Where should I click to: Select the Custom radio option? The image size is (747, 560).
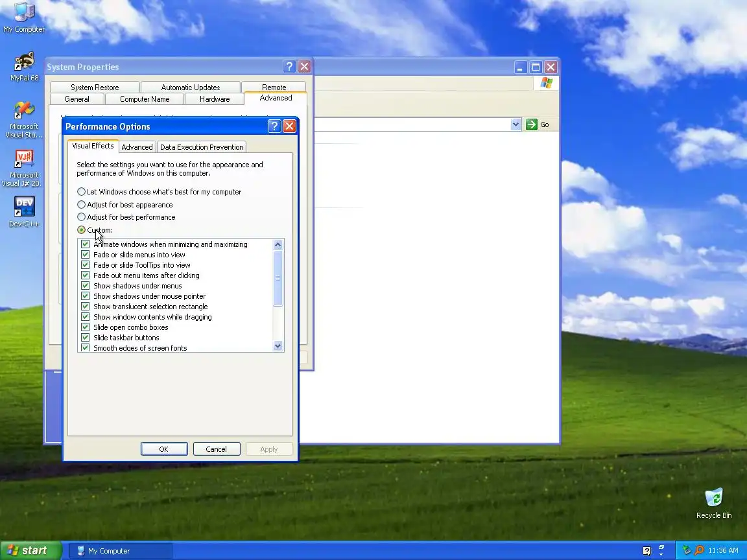coord(95,230)
